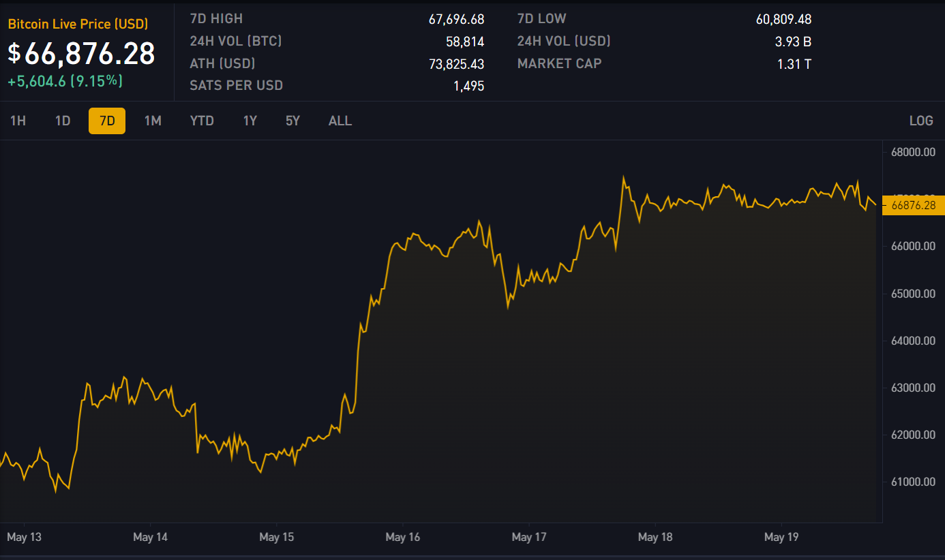Click the yellow 66876.28 price marker

tap(913, 205)
